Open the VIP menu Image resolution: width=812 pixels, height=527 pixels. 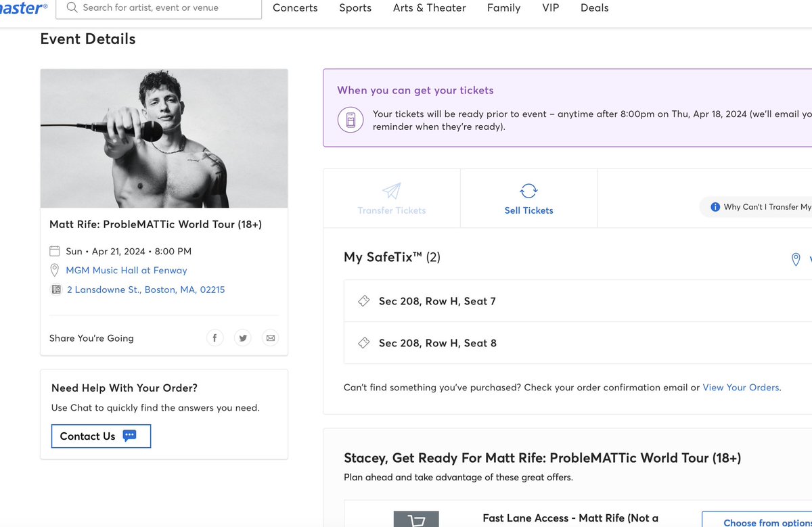(551, 8)
